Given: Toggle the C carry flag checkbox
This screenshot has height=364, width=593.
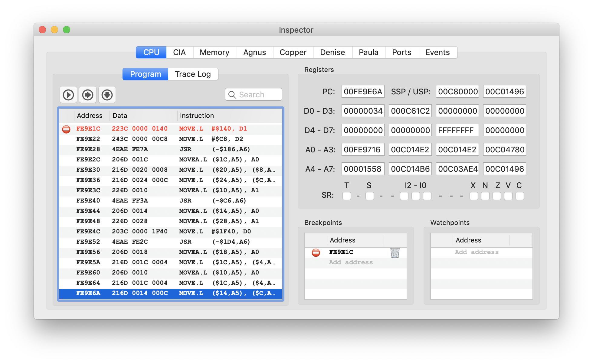Looking at the screenshot, I should tap(520, 196).
